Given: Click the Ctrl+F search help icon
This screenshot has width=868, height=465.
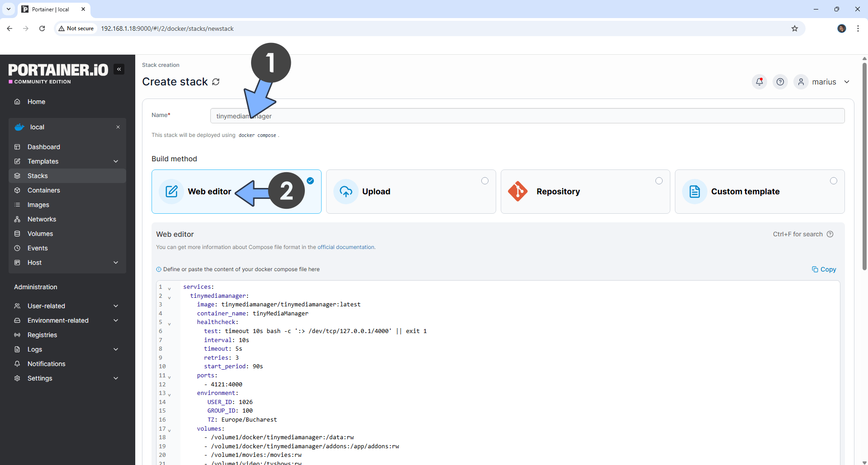Looking at the screenshot, I should (830, 234).
